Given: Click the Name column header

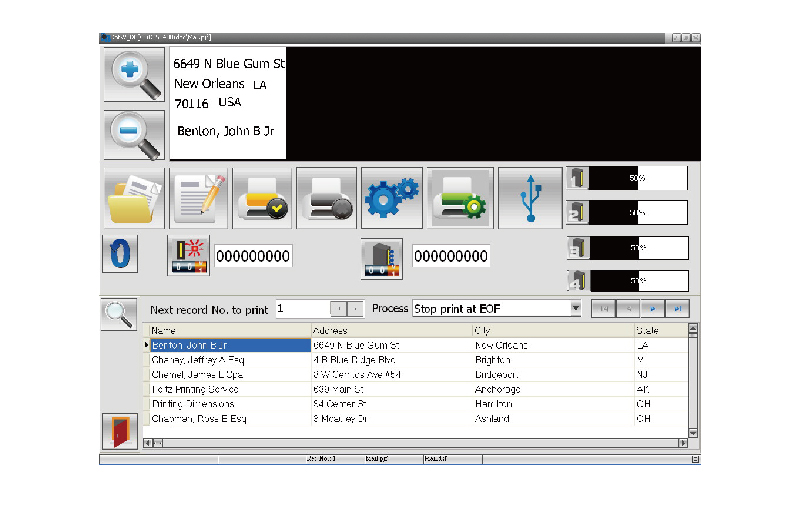Looking at the screenshot, I should [230, 330].
